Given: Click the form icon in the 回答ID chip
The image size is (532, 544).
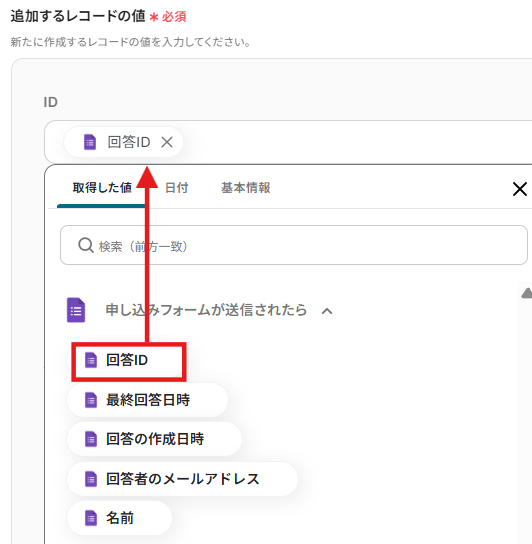Looking at the screenshot, I should [90, 142].
